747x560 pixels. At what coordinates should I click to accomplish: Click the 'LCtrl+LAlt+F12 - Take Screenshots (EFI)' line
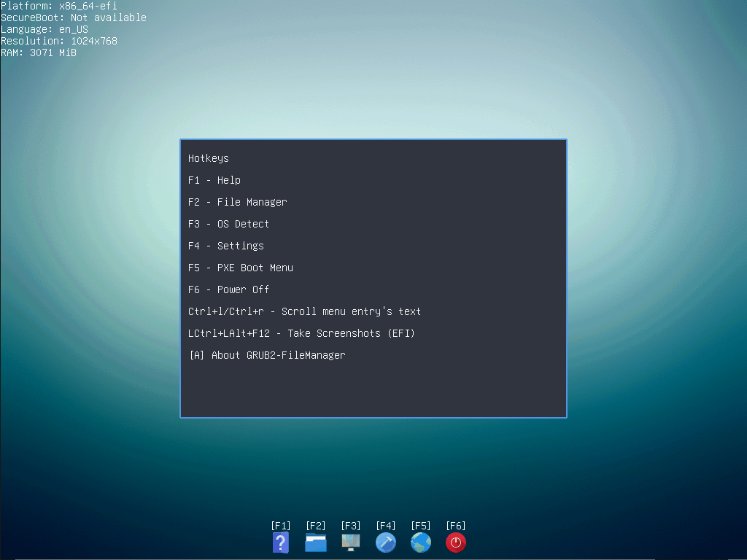[x=301, y=333]
